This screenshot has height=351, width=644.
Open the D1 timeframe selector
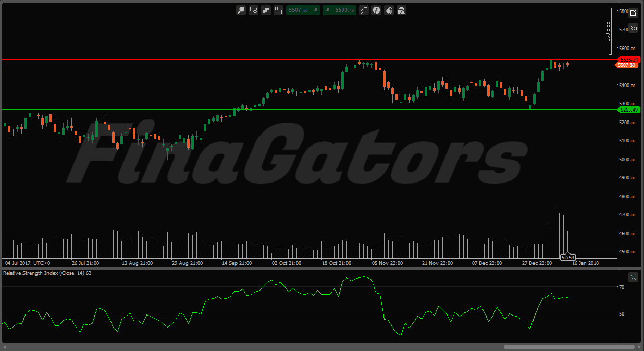(279, 10)
